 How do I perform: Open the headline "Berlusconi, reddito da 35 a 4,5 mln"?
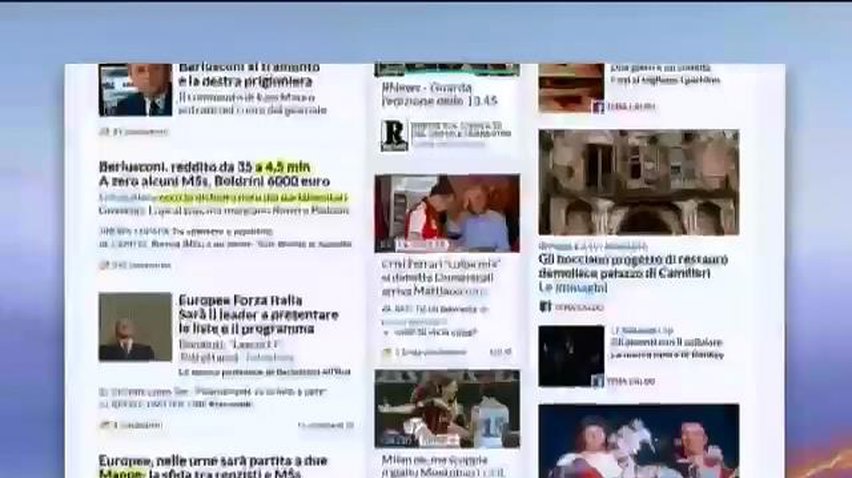[205, 167]
